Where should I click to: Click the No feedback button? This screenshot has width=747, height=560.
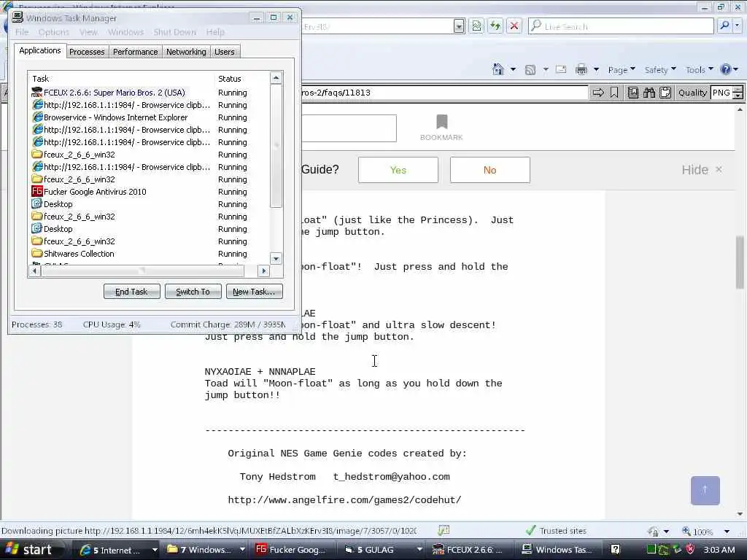coord(489,170)
